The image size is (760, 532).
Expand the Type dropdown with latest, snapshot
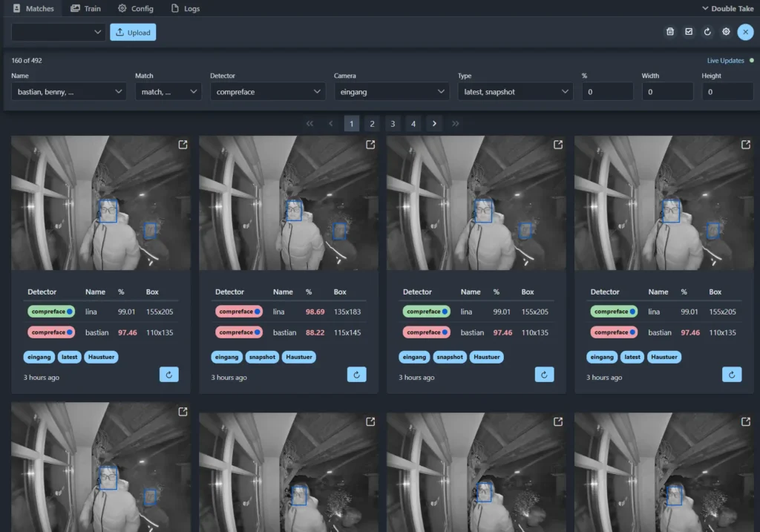tap(515, 91)
